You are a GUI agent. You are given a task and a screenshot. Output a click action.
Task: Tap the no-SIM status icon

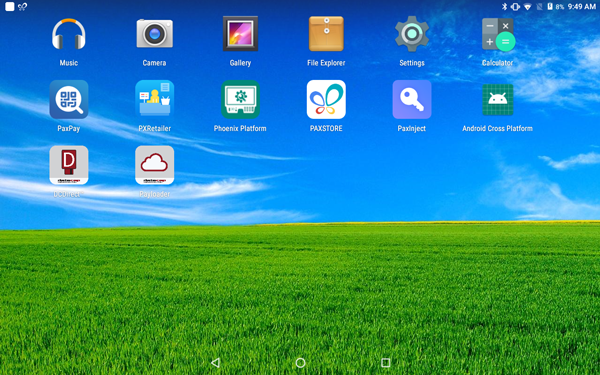(x=540, y=7)
